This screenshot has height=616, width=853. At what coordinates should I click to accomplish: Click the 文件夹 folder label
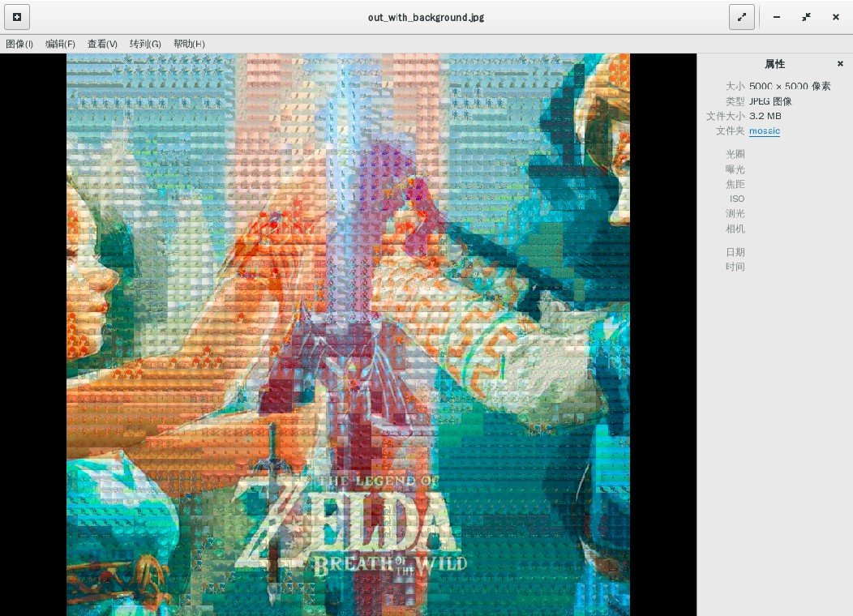click(730, 131)
